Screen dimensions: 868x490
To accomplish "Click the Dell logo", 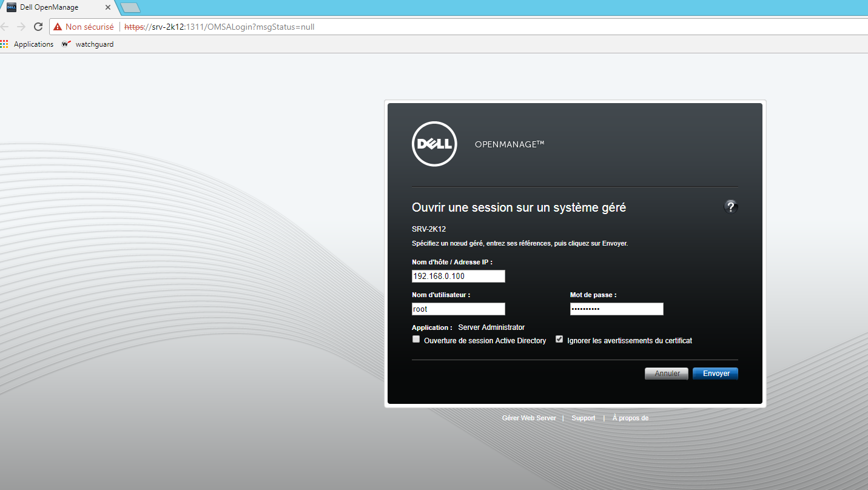I will 434,144.
